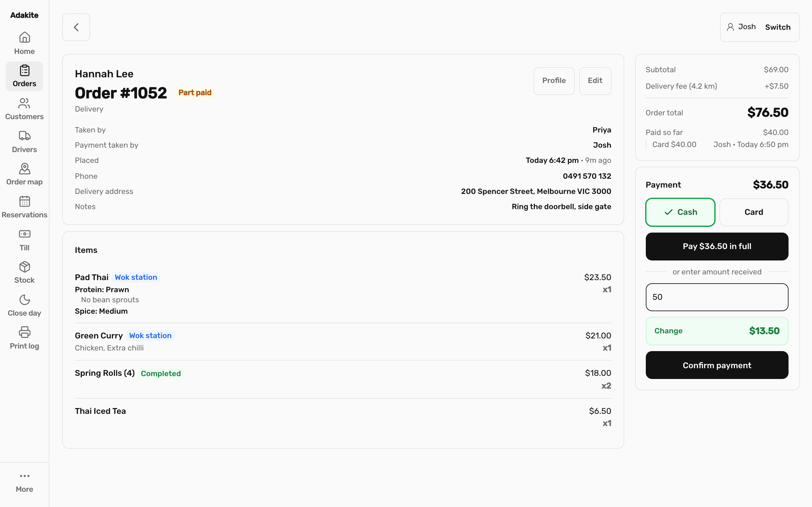812x507 pixels.
Task: Open the Order map pin icon
Action: click(24, 169)
